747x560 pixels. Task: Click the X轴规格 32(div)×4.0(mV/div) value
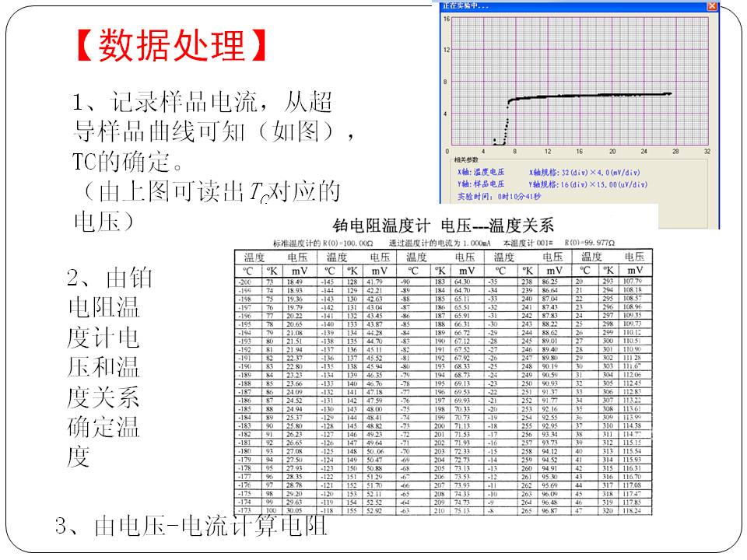tap(584, 172)
